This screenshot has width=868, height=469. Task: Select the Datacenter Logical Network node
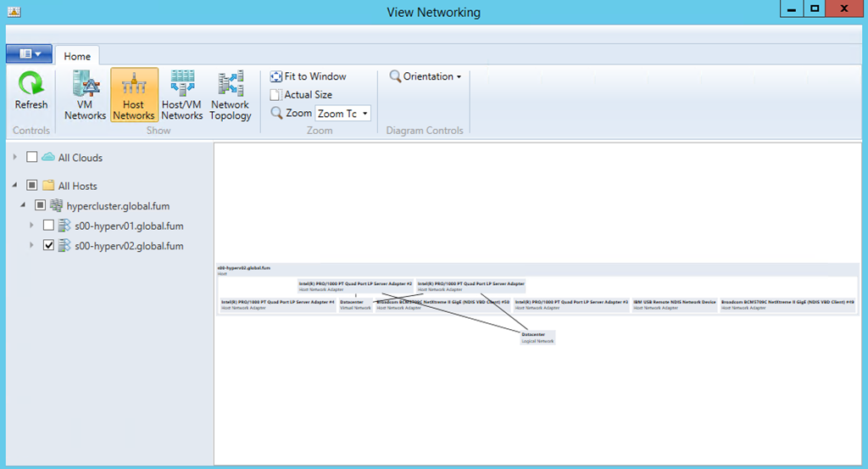(537, 337)
